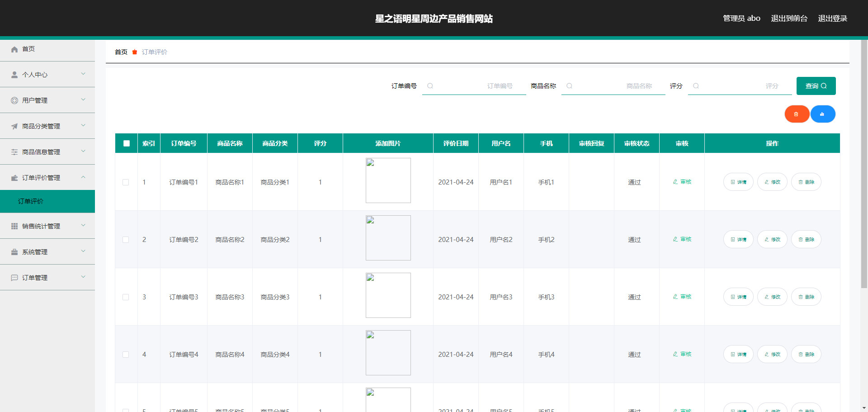Click the grid icon beside 销售统计管理
Viewport: 868px width, 412px height.
[x=14, y=226]
